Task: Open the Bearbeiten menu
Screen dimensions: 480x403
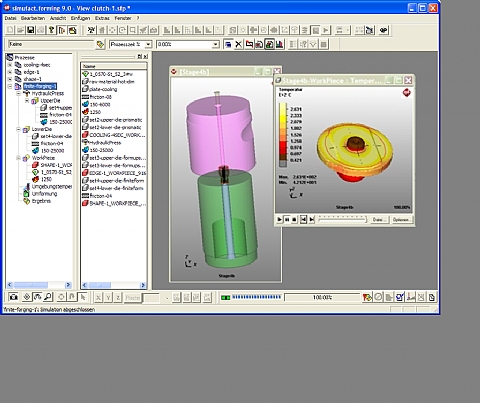Action: [x=33, y=18]
